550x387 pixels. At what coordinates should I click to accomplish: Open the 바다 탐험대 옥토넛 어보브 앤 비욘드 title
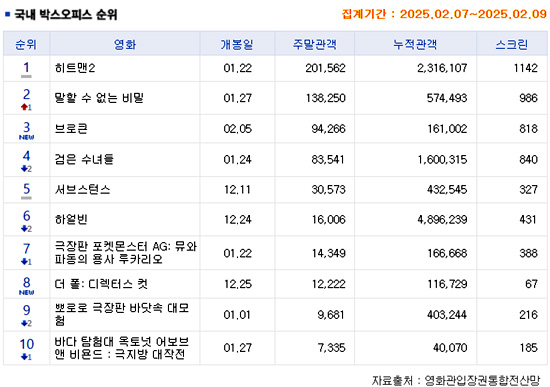pyautogui.click(x=122, y=348)
